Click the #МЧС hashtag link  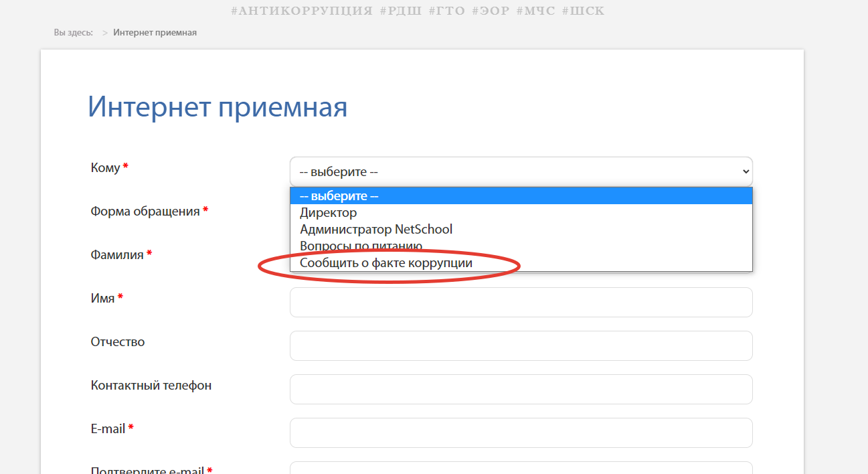pyautogui.click(x=535, y=11)
